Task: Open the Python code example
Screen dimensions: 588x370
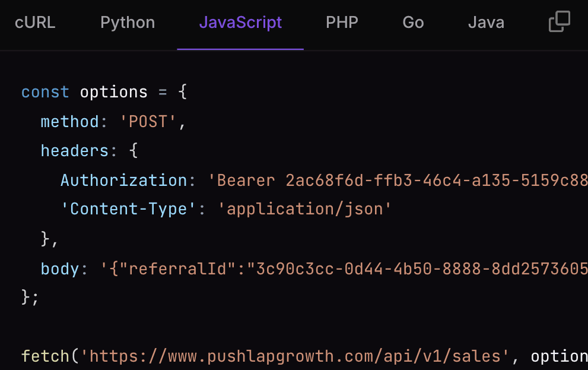Action: click(127, 22)
